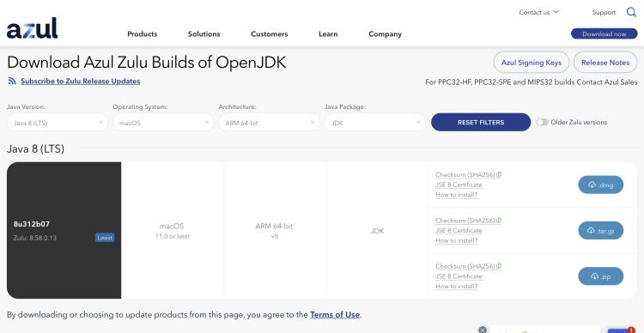The width and height of the screenshot is (644, 333).
Task: Click Azul Signing Keys button
Action: 531,63
